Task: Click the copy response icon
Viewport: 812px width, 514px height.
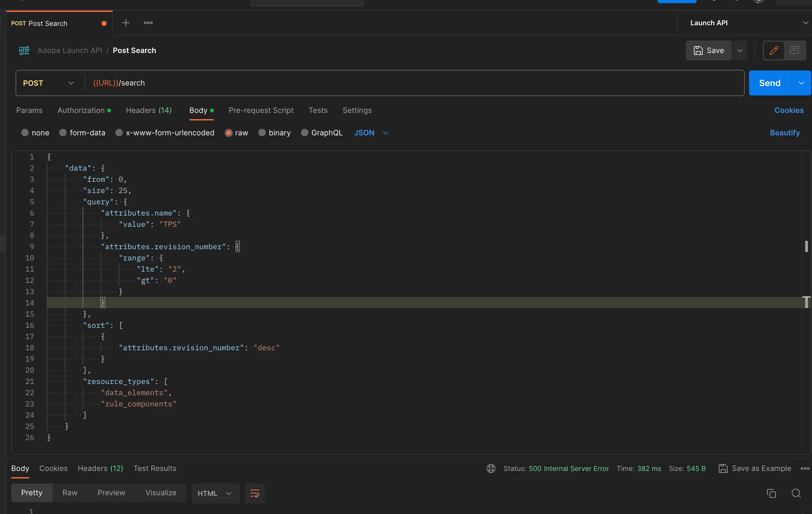Action: tap(771, 493)
